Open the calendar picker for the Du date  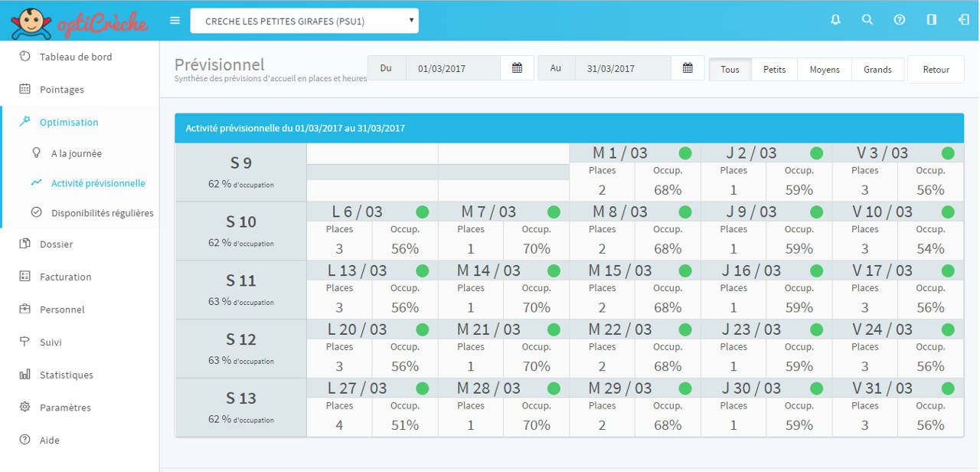click(x=517, y=68)
